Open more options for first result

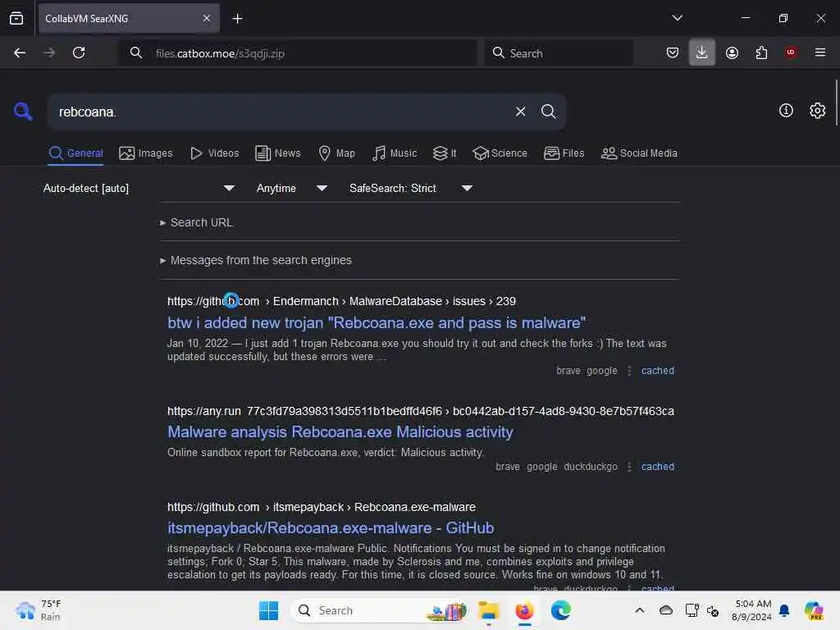click(629, 370)
